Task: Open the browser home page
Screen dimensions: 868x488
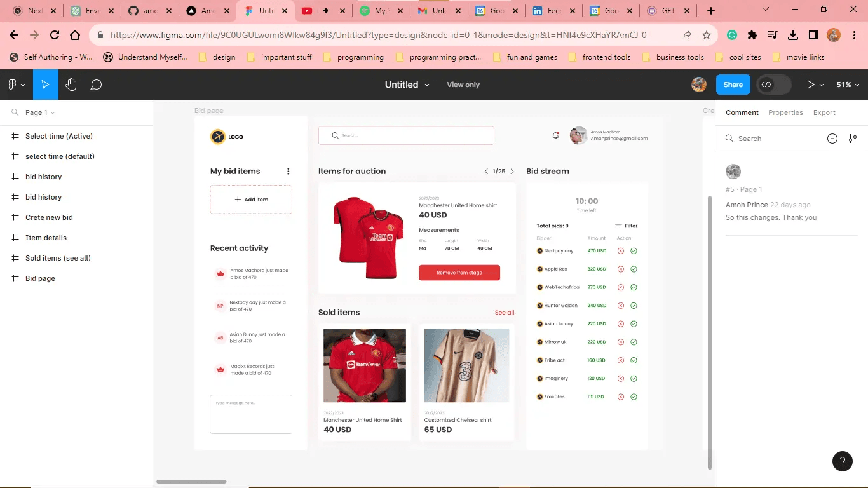Action: 75,35
